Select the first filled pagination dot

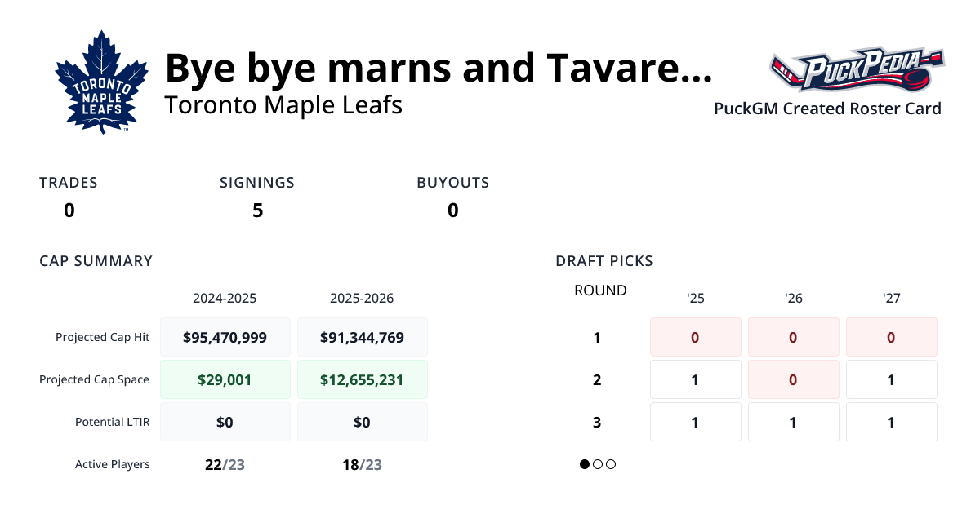click(585, 464)
